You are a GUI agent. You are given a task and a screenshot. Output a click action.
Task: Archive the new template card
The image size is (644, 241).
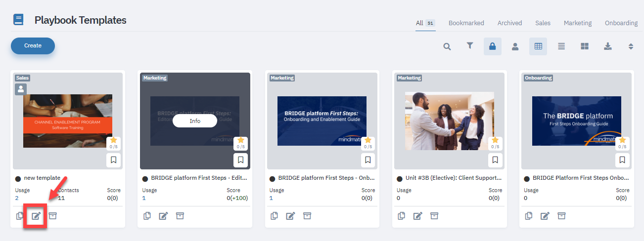(52, 216)
